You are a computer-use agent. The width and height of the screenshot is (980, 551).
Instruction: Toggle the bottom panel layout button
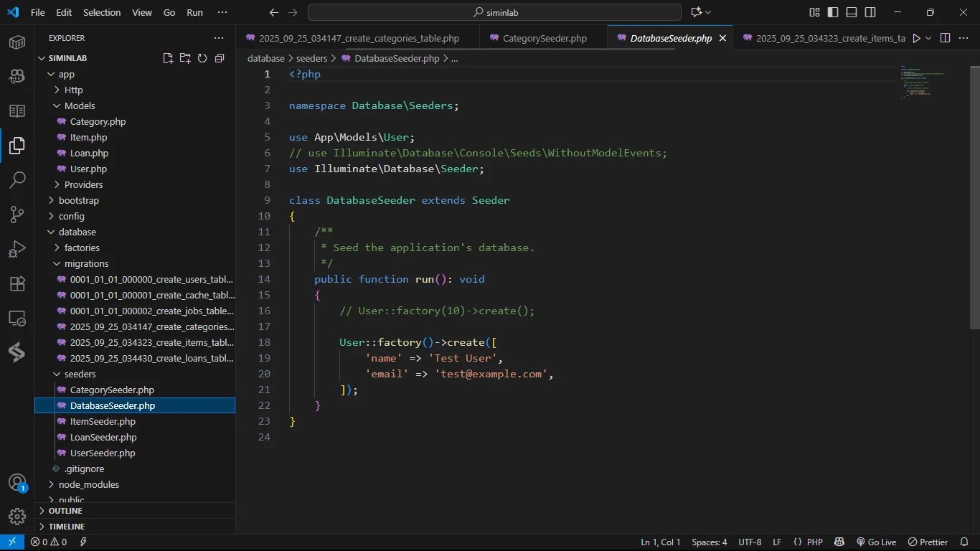[852, 12]
